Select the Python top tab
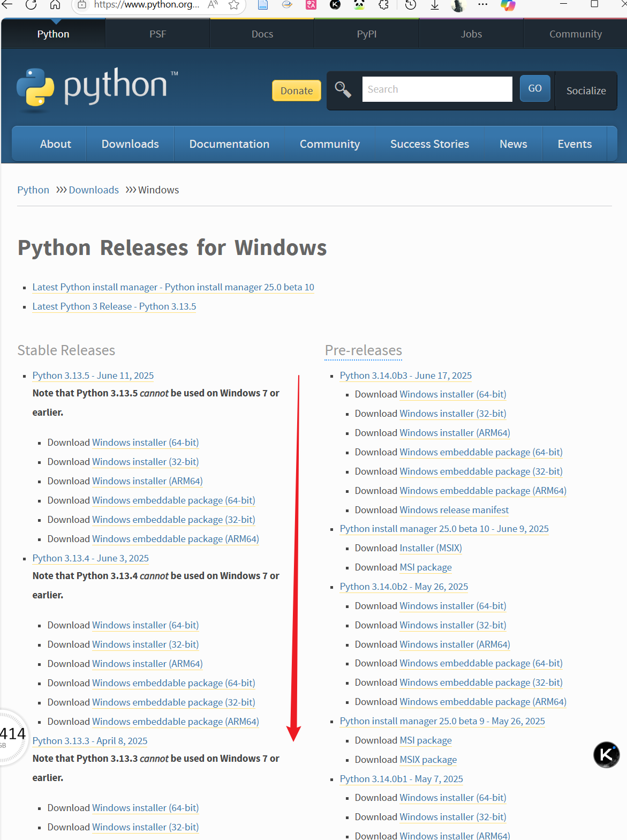 [53, 34]
